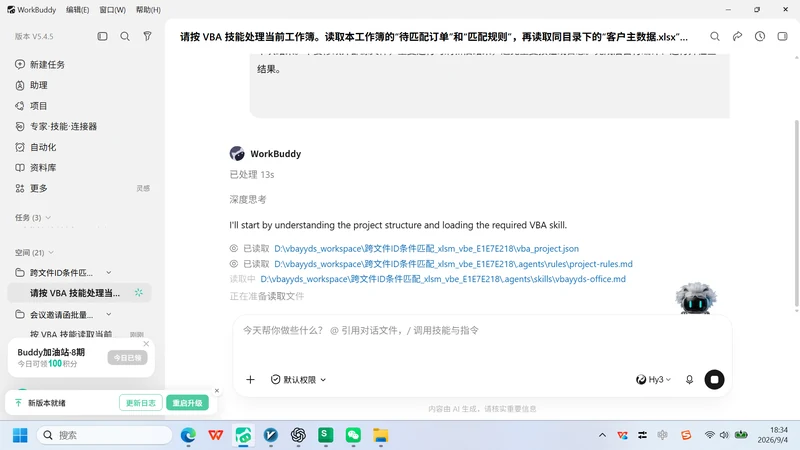Screen dimensions: 800x450
Task: Open File Explorer from taskbar
Action: (381, 435)
